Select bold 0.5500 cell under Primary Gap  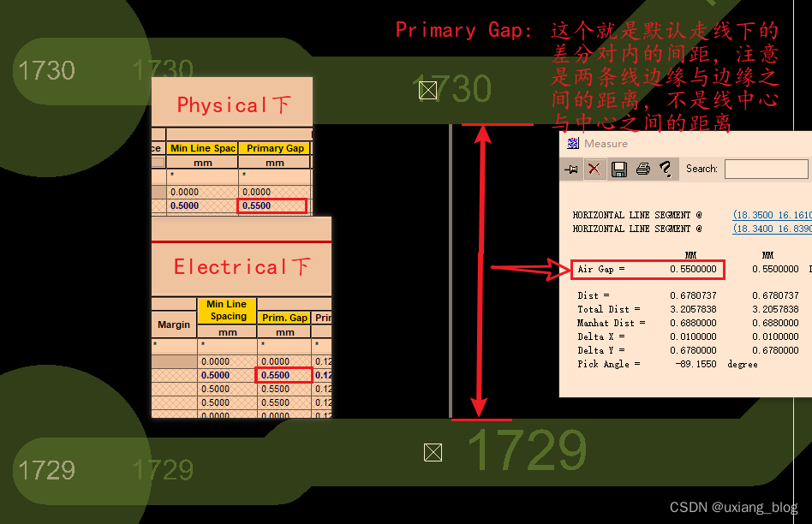point(272,205)
